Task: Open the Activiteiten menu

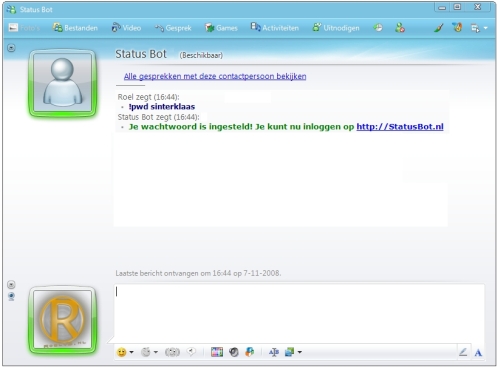Action: (274, 28)
